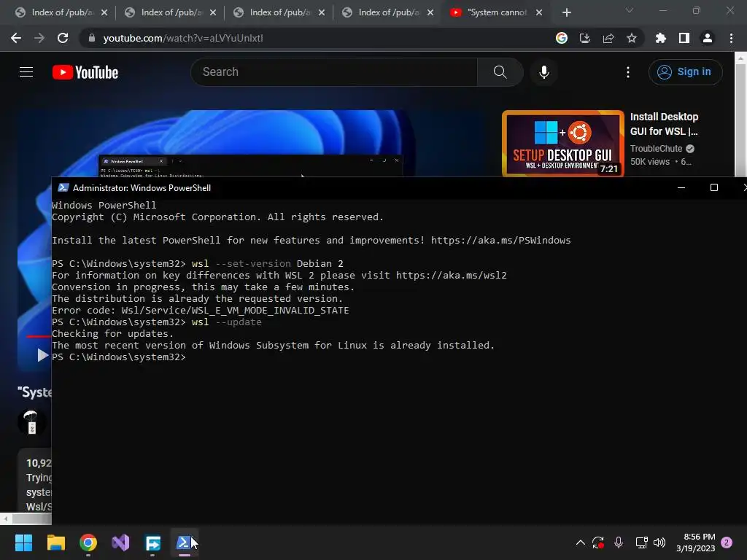The height and width of the screenshot is (560, 747).
Task: Click the video progress bar
Action: [x=38, y=336]
